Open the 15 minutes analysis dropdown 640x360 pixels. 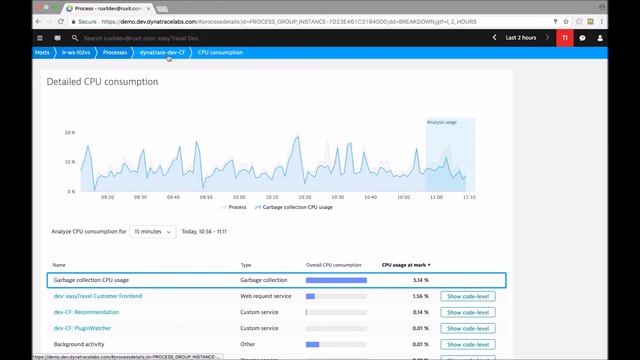(x=153, y=231)
